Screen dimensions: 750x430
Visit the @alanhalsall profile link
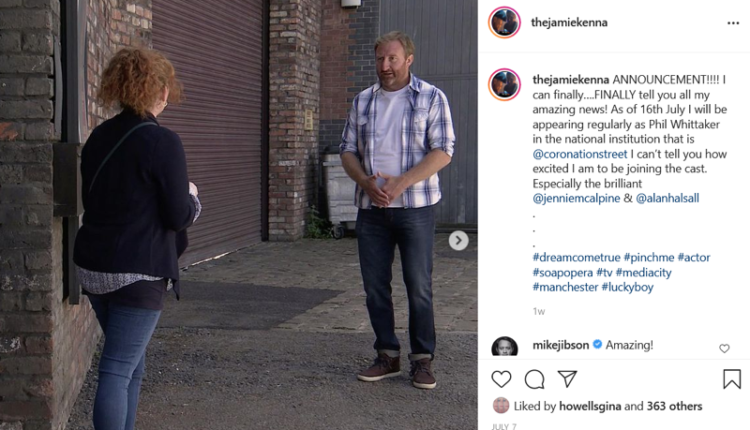(x=667, y=198)
